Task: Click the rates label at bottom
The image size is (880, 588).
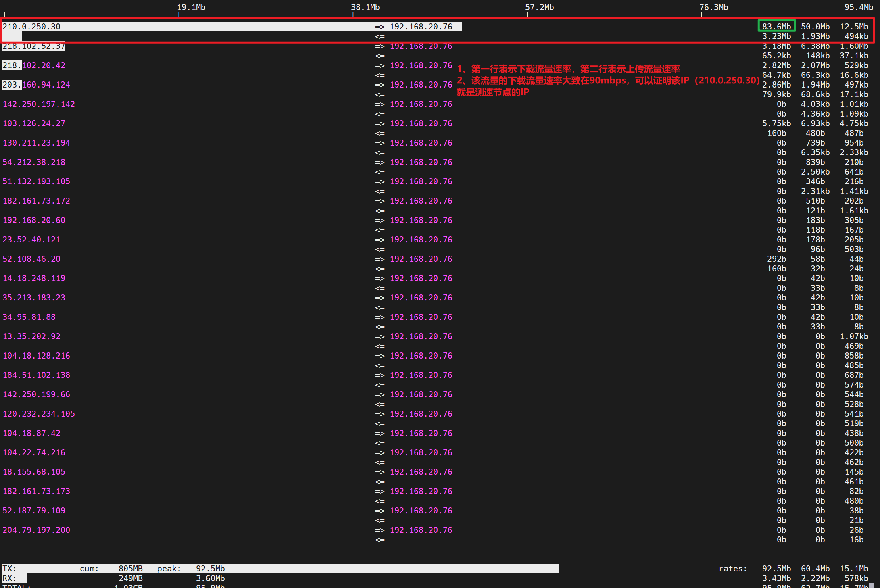Action: pos(733,569)
